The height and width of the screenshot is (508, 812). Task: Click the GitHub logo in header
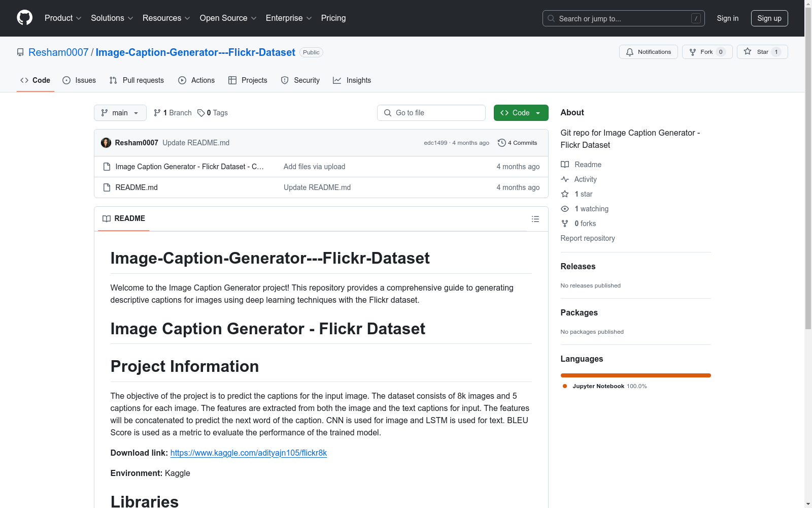pyautogui.click(x=24, y=18)
